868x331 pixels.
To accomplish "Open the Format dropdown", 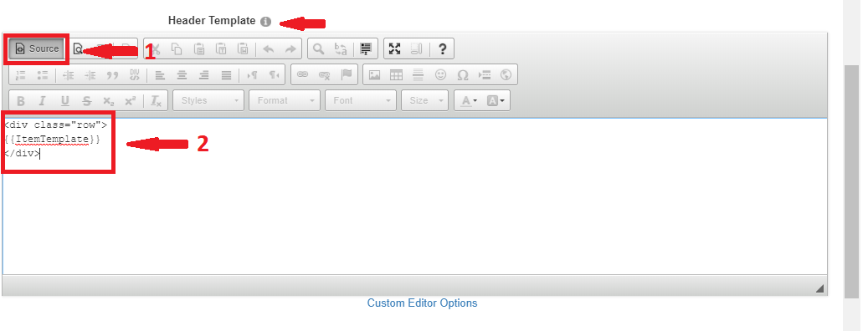I will 285,100.
